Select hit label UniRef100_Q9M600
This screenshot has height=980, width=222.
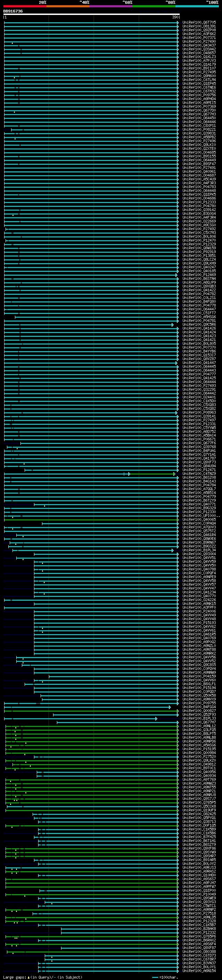[199, 76]
